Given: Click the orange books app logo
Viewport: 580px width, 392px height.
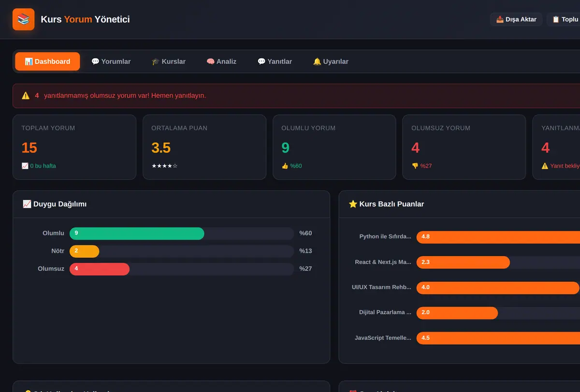Looking at the screenshot, I should (x=23, y=19).
